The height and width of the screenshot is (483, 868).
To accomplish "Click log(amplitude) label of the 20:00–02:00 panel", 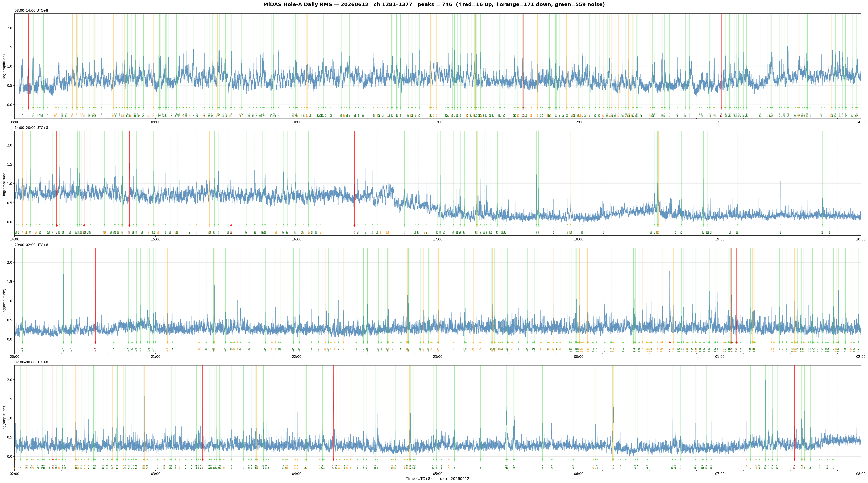I will click(4, 300).
